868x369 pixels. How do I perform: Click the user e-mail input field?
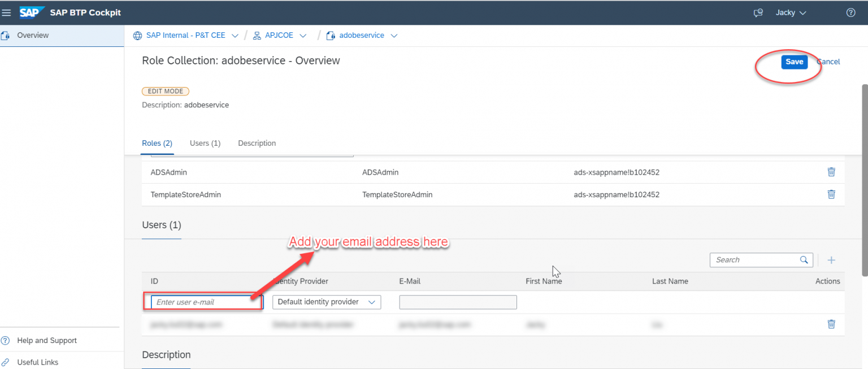pos(203,302)
